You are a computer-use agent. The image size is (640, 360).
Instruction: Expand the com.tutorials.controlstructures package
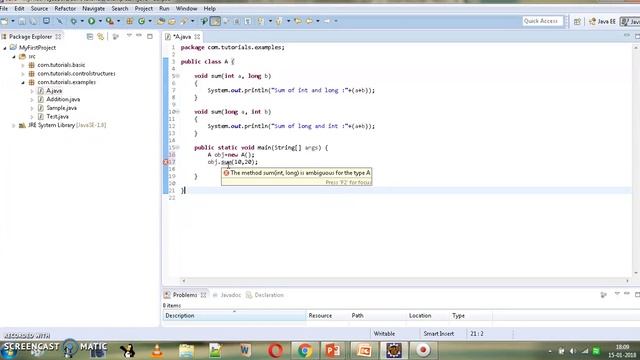coord(23,73)
